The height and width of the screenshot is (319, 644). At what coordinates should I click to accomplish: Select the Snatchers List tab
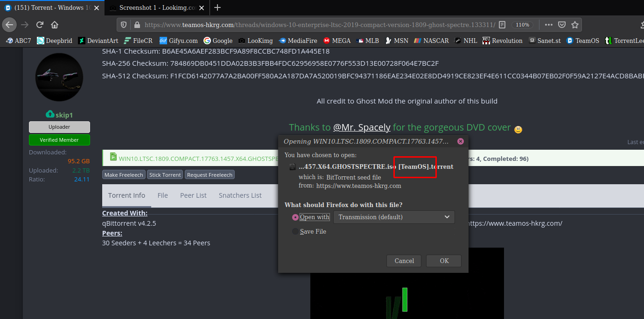click(x=240, y=195)
